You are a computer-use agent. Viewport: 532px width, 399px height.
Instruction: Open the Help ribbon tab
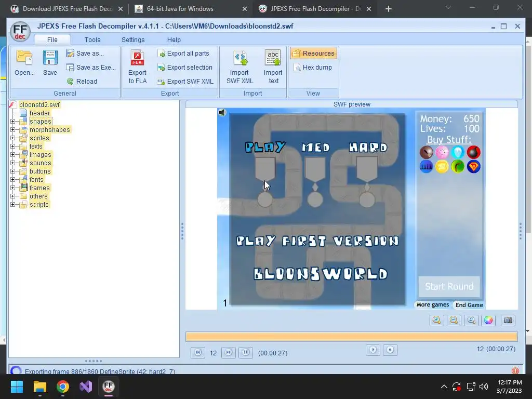coord(174,39)
